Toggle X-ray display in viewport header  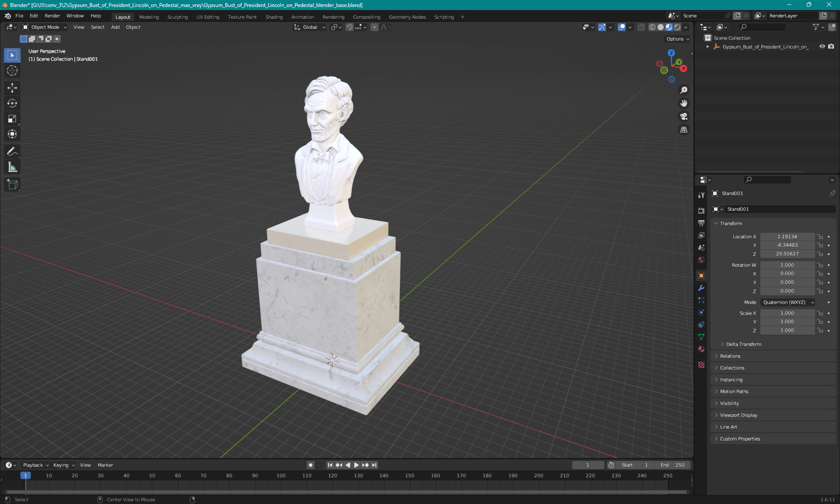click(x=641, y=27)
